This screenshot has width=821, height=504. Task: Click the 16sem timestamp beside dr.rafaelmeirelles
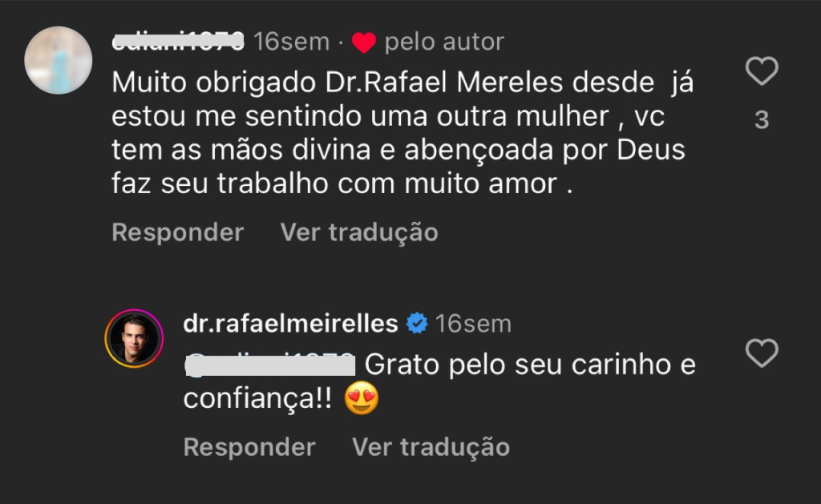tap(474, 324)
